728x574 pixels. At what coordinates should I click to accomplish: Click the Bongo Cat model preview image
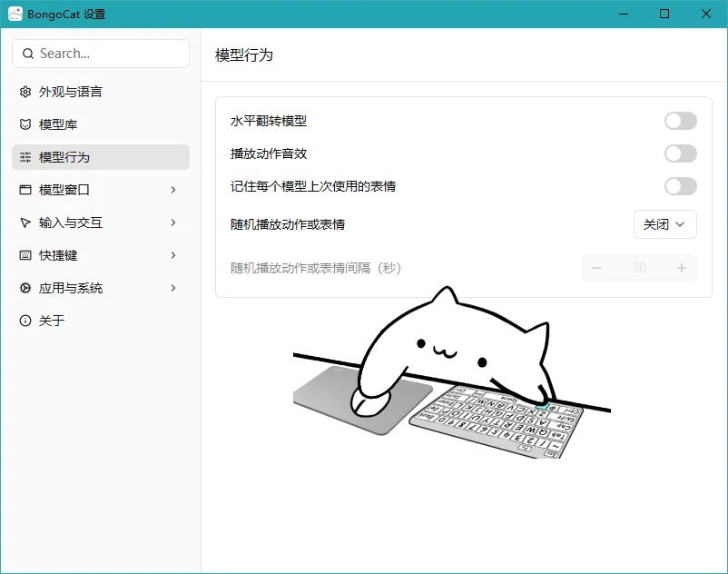452,372
